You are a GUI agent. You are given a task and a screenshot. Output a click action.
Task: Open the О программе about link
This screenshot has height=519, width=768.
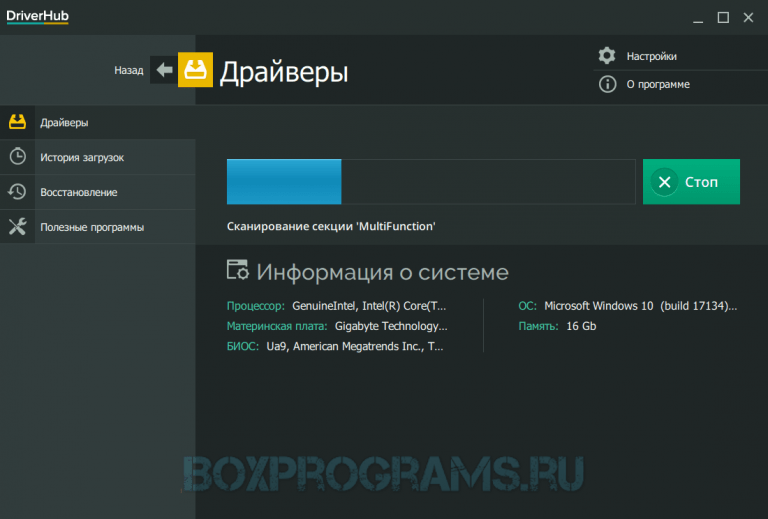[657, 84]
